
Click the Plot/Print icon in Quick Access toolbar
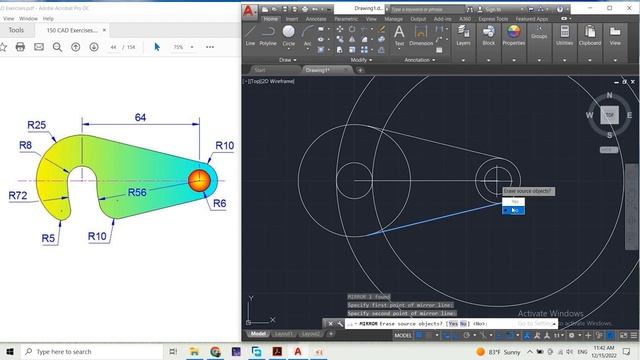pyautogui.click(x=304, y=9)
